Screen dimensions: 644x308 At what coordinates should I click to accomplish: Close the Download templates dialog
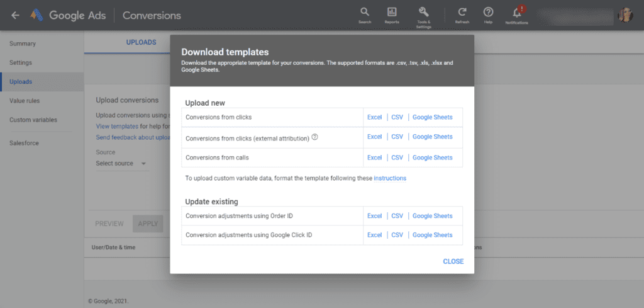point(453,261)
